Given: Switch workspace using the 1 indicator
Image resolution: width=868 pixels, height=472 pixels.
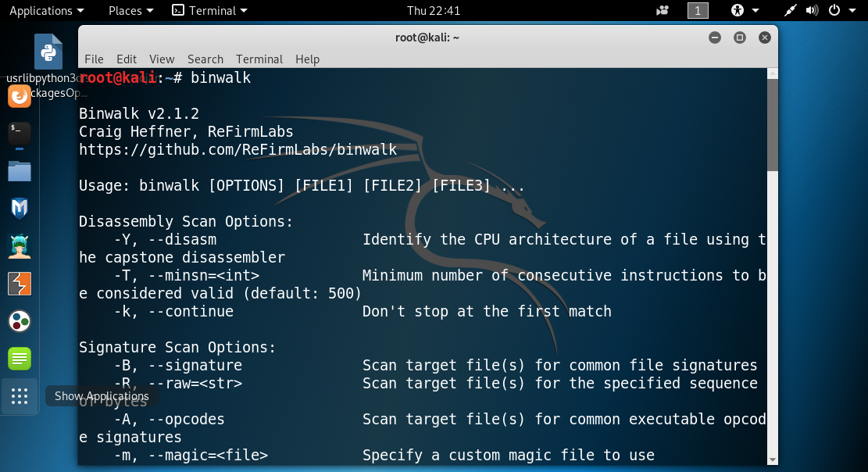Looking at the screenshot, I should 698,10.
